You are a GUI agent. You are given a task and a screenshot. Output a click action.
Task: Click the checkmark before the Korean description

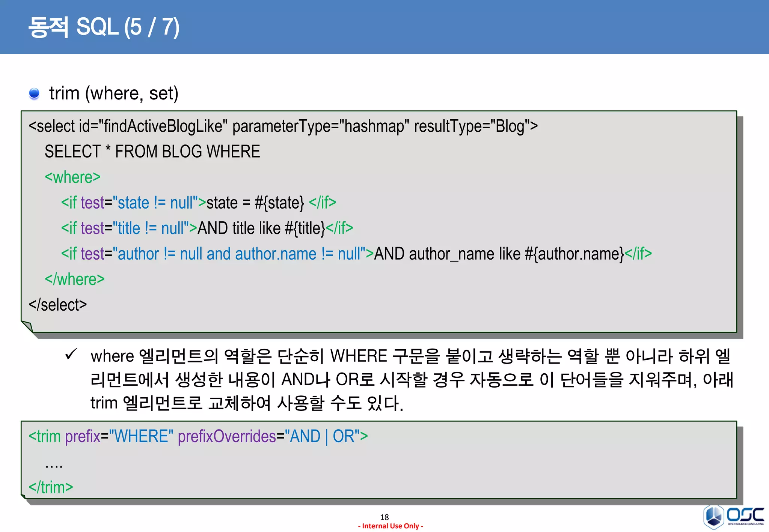(x=71, y=354)
